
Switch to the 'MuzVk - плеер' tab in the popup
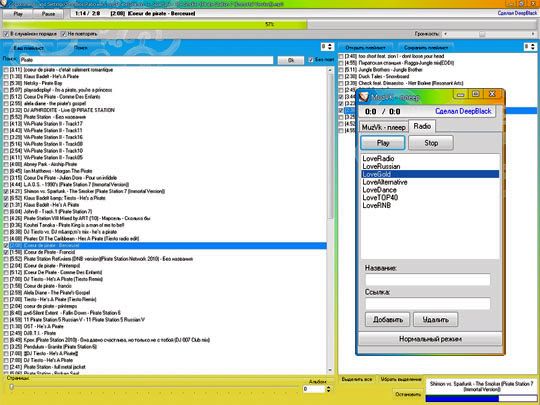point(383,127)
